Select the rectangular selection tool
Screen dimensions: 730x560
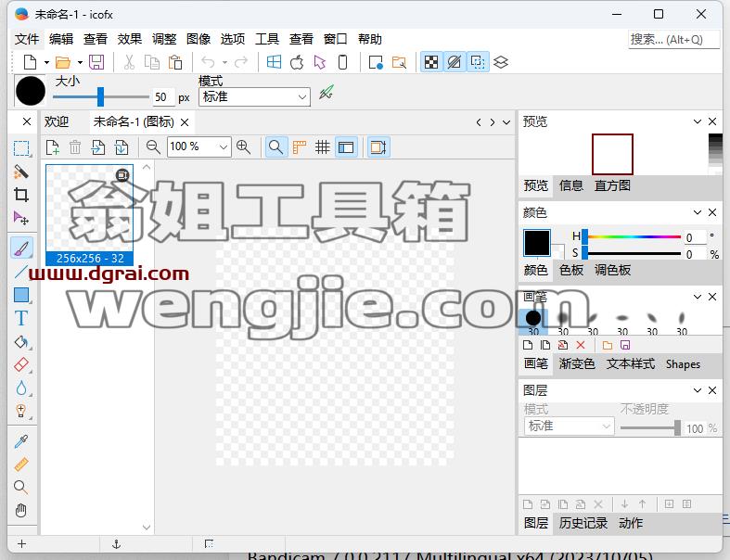point(21,148)
